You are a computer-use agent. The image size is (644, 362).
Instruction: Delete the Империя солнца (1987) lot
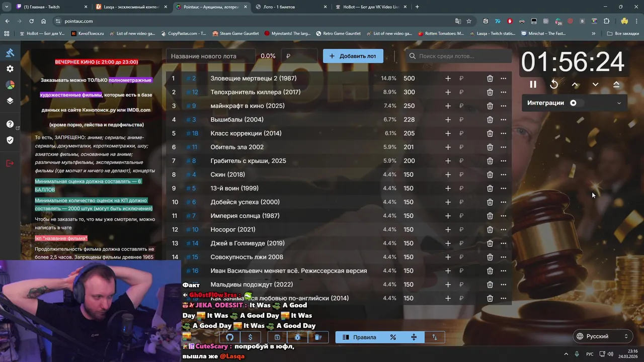click(490, 216)
